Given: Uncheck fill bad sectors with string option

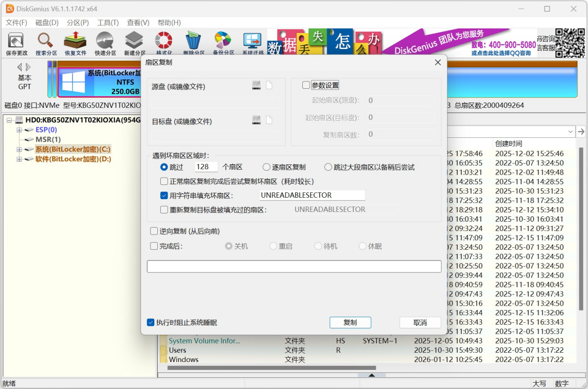Looking at the screenshot, I should tap(164, 195).
